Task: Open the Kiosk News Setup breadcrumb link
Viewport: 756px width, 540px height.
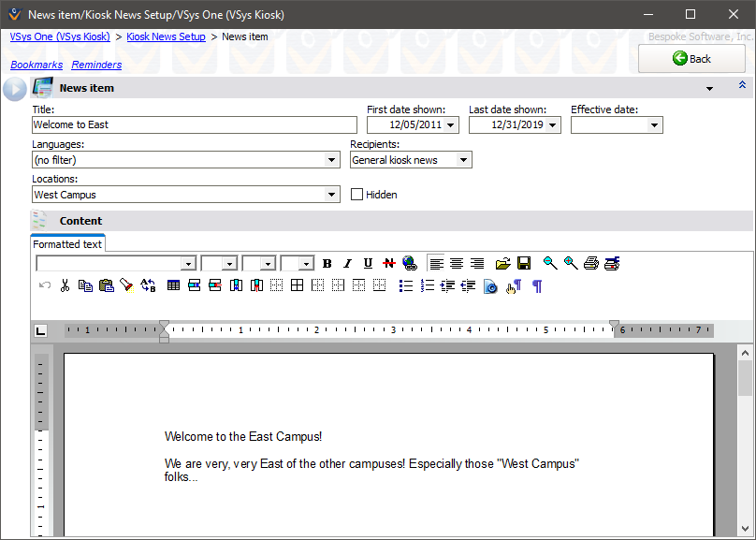Action: coord(166,36)
